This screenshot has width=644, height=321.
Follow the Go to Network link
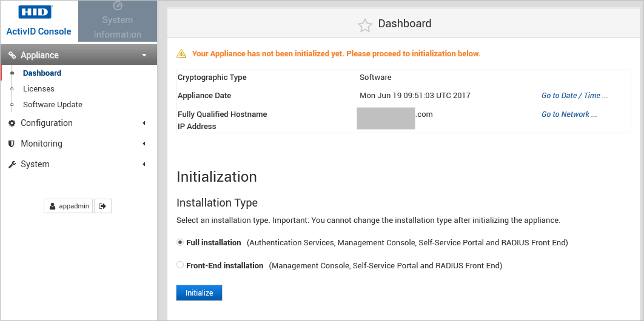tap(569, 114)
